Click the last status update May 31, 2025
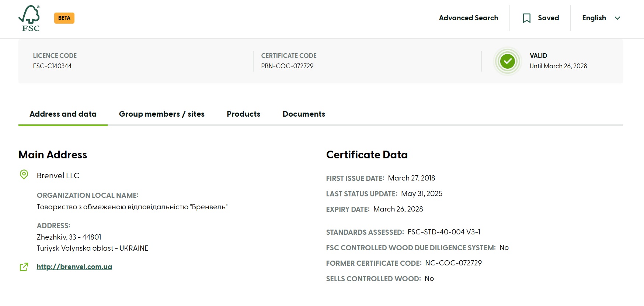The image size is (644, 306). (x=422, y=194)
